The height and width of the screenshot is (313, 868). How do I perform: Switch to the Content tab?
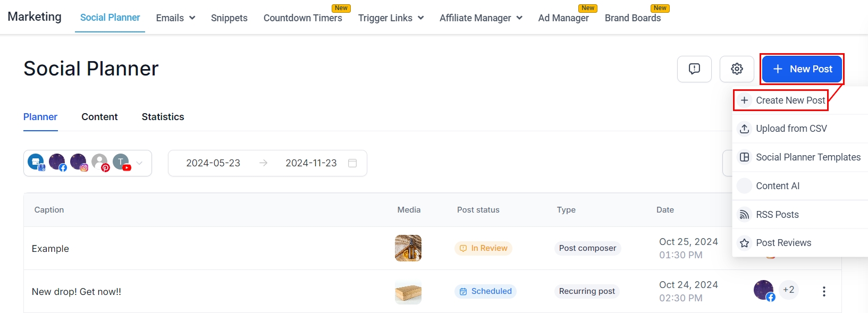[99, 117]
